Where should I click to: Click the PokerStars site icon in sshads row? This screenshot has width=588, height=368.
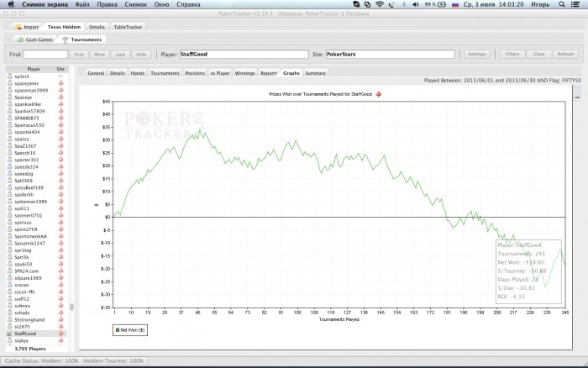click(x=60, y=313)
